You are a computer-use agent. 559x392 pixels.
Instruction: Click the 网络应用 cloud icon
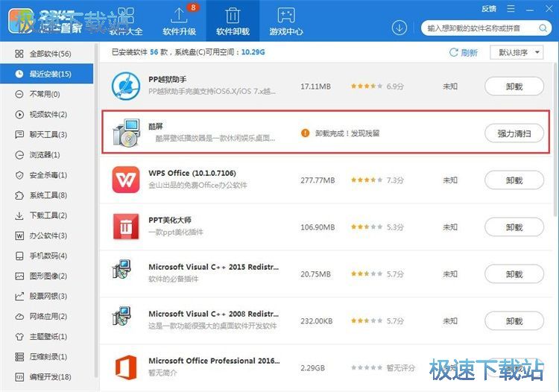[x=19, y=317]
